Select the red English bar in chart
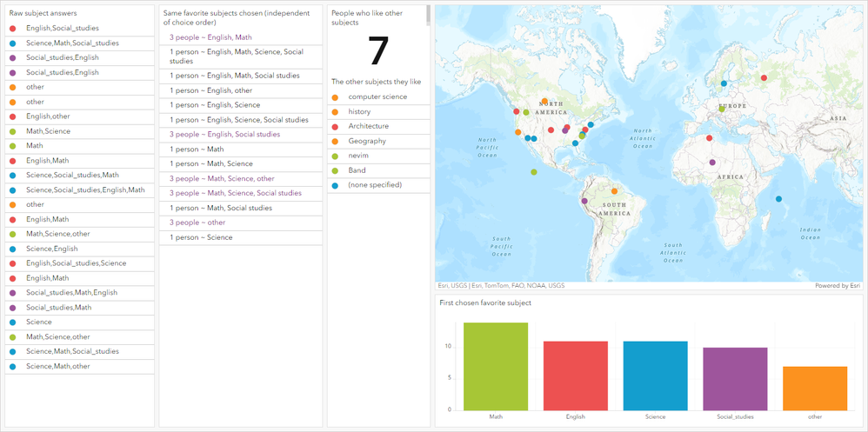 coord(576,376)
